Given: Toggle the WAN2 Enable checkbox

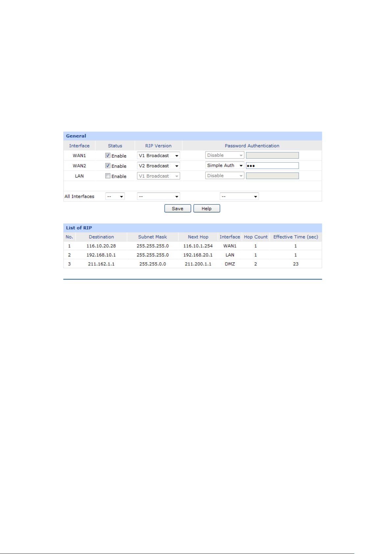Looking at the screenshot, I should coord(108,166).
